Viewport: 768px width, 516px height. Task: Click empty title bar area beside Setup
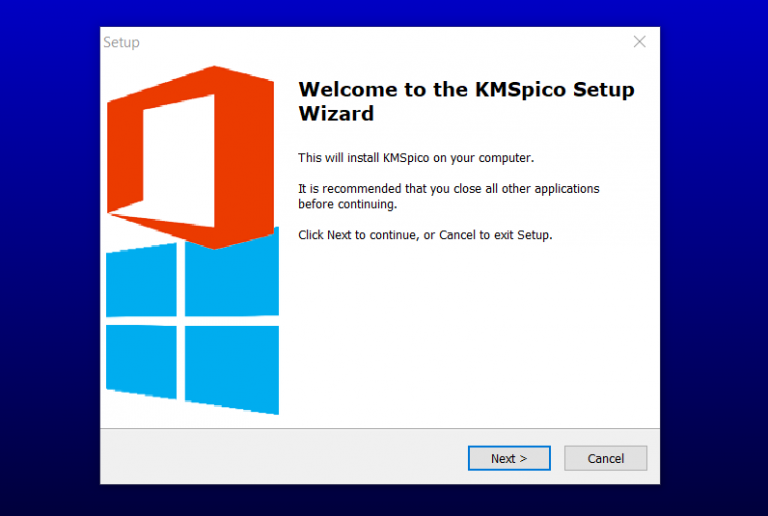382,42
